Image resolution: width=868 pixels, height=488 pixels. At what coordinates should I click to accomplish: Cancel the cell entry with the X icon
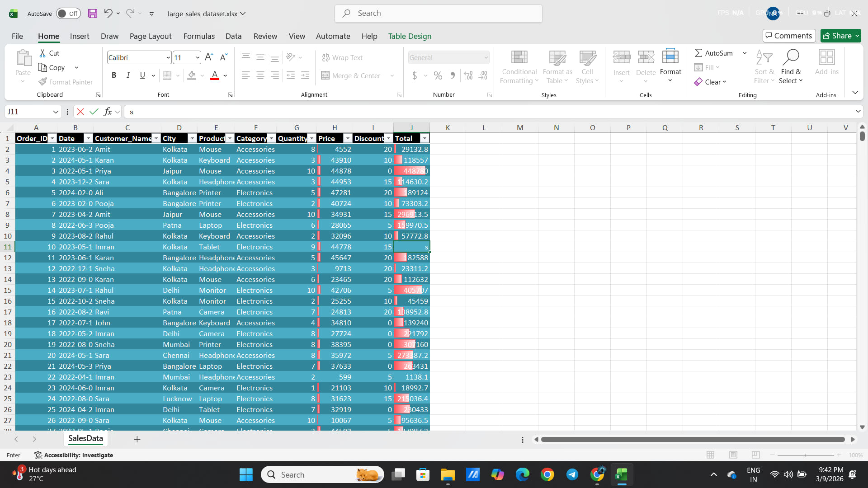80,112
